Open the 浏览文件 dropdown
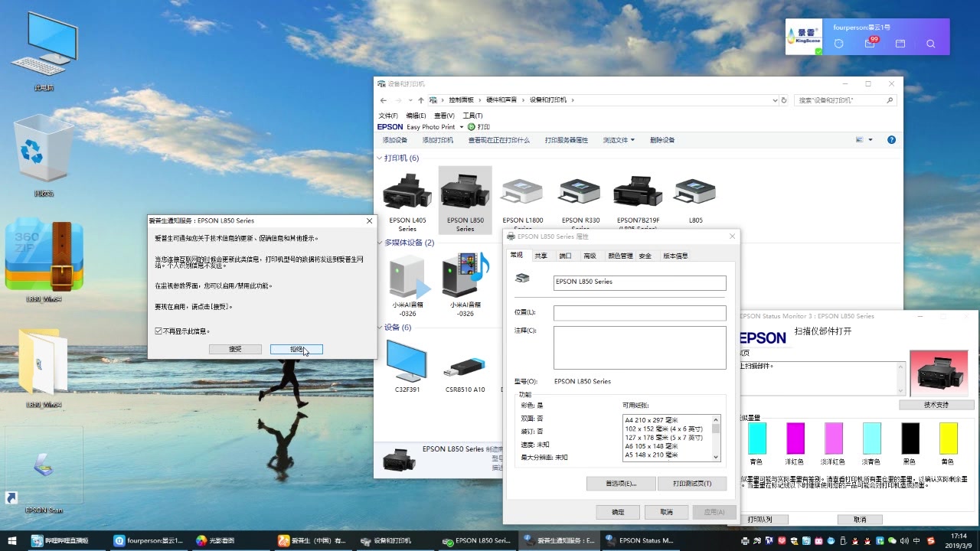Screen dimensions: 980x551 click(619, 140)
